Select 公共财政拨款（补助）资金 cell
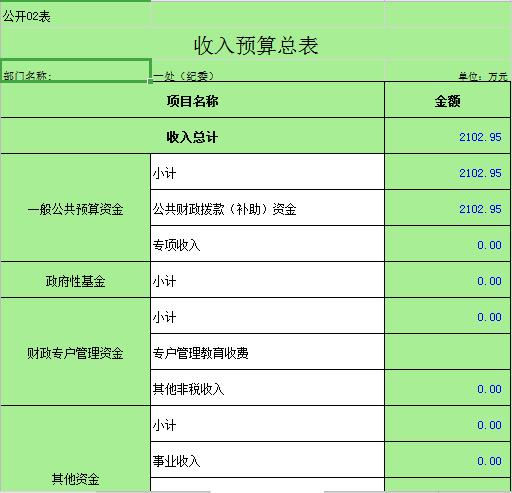 pyautogui.click(x=267, y=208)
